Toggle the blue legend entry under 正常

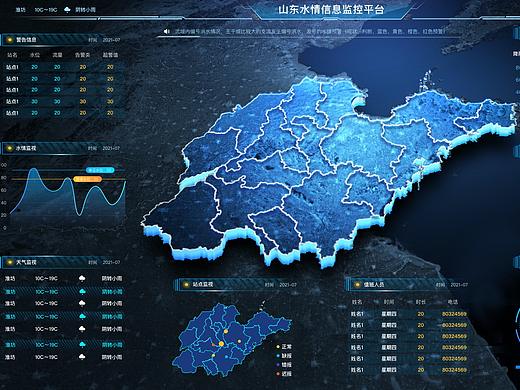tap(284, 356)
